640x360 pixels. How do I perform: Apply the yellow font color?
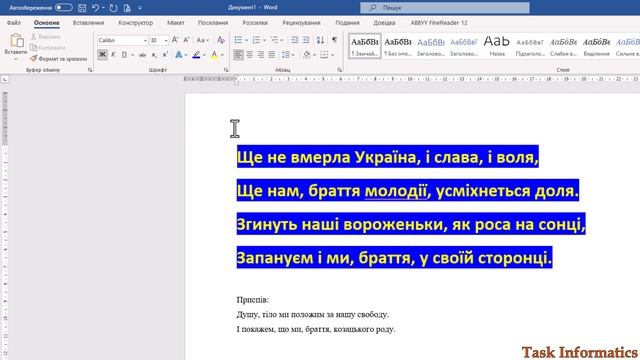point(214,55)
